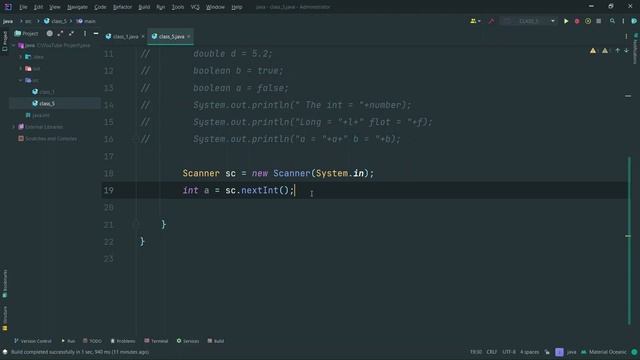Toggle the Project tool window sidebar button
Image resolution: width=640 pixels, height=360 pixels.
[x=4, y=42]
